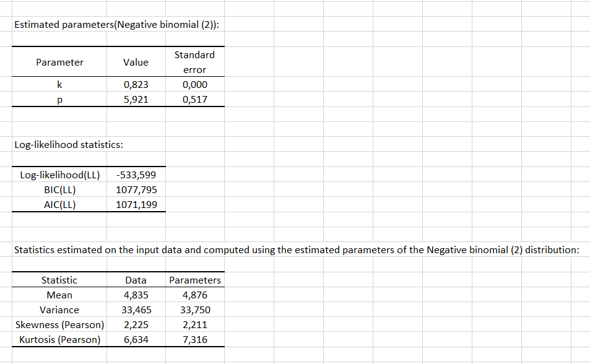Click the Kurtosis parameters value 7,316
This screenshot has width=590, height=364.
coord(194,340)
